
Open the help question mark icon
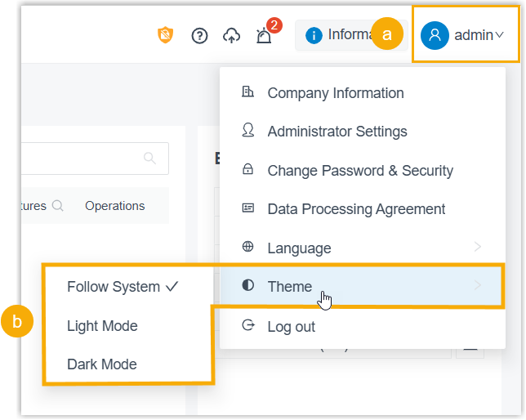pyautogui.click(x=199, y=35)
